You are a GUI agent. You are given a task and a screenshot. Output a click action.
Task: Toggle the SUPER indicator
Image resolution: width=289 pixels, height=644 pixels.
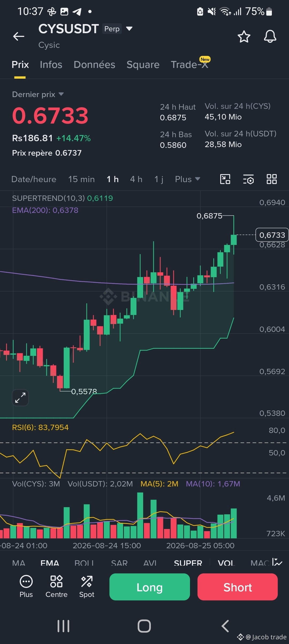point(188,563)
